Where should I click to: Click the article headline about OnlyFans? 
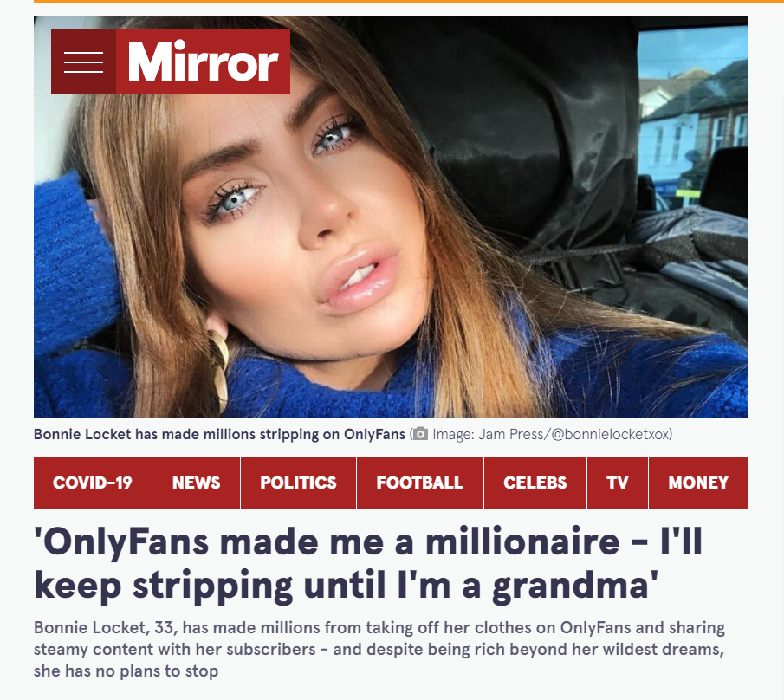coord(368,563)
